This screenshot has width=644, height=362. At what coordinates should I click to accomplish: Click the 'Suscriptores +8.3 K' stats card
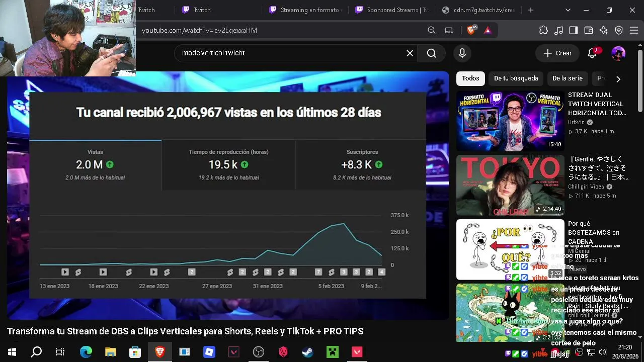362,165
